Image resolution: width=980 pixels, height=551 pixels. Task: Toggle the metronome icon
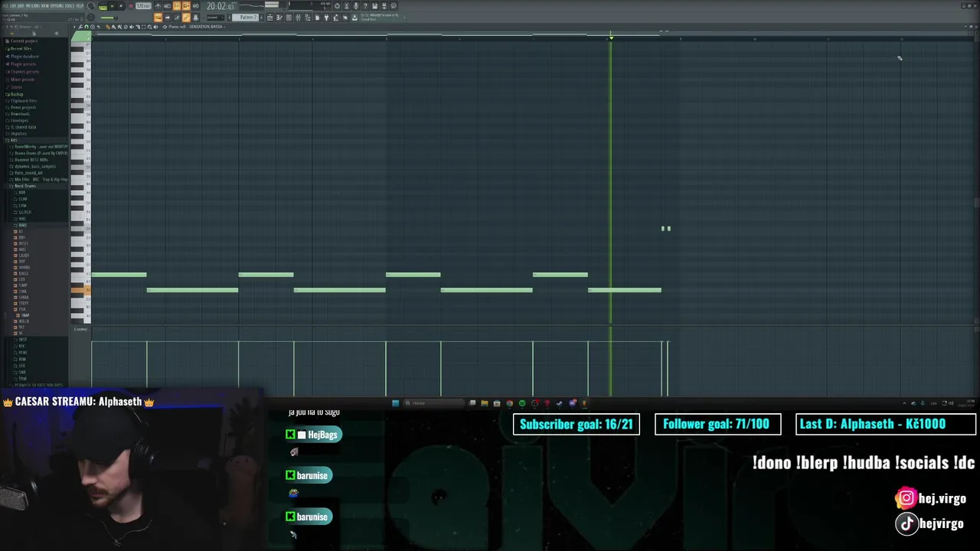(158, 6)
